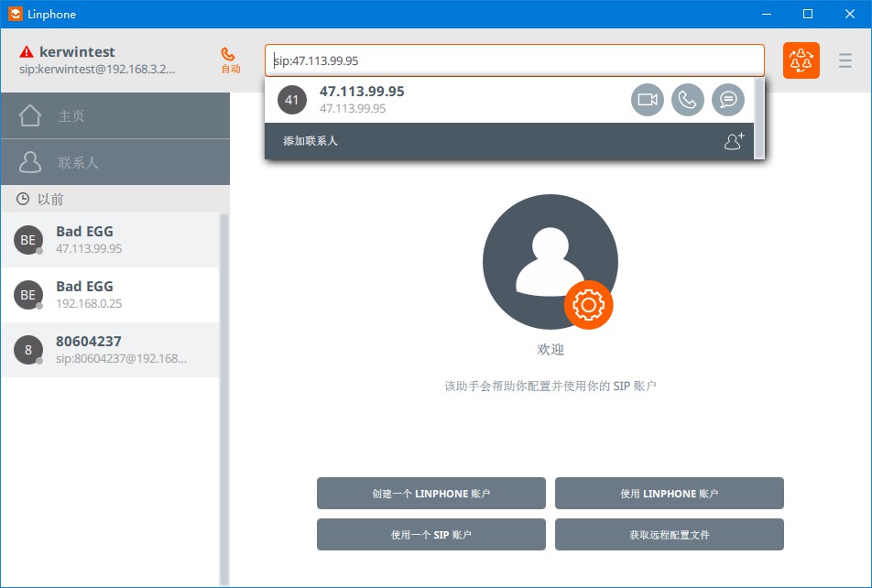The height and width of the screenshot is (588, 872).
Task: Open the 80604237 history entry
Action: click(110, 350)
